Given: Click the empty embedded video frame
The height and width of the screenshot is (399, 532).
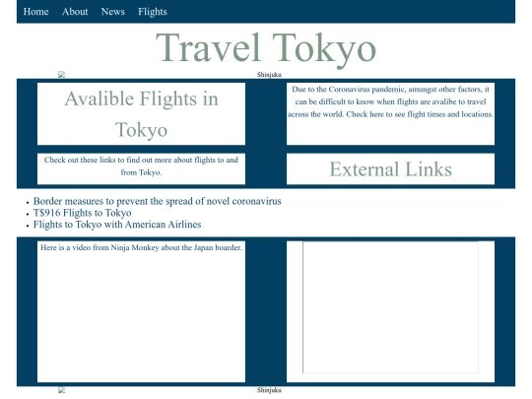Looking at the screenshot, I should pos(390,307).
